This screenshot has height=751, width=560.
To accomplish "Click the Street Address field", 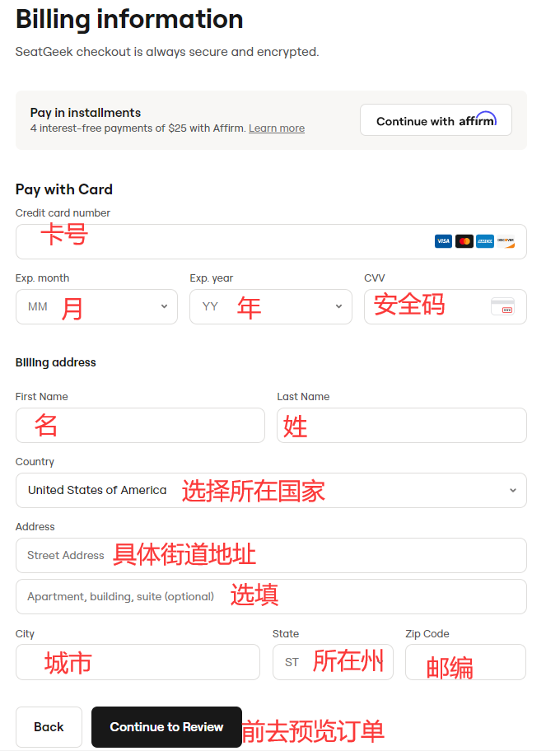I will 271,555.
